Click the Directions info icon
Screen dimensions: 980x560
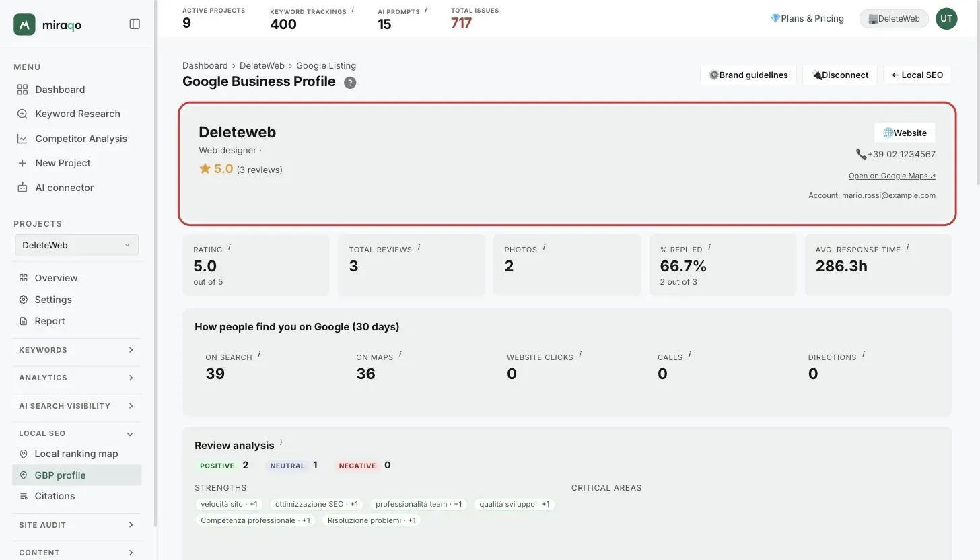pos(864,354)
